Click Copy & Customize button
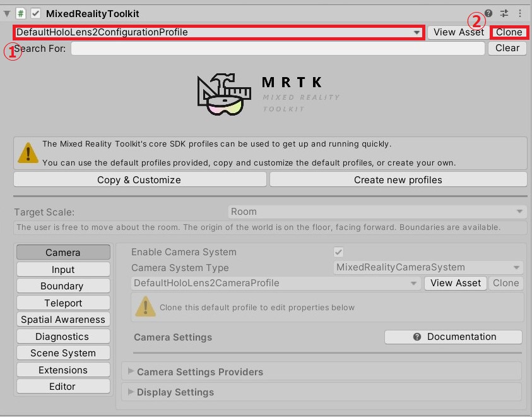The width and height of the screenshot is (532, 417). [x=140, y=179]
